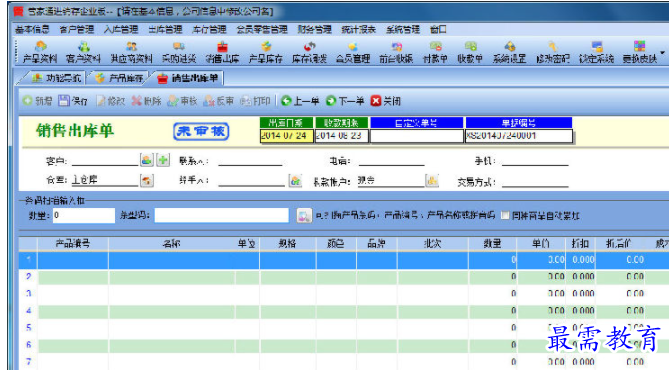669x370 pixels.
Task: Click 关闭 close order button
Action: click(386, 101)
